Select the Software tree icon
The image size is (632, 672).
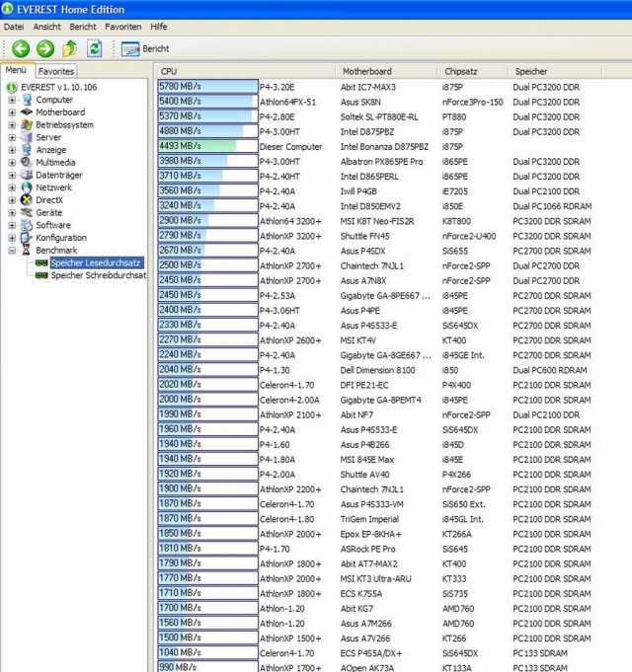point(27,225)
